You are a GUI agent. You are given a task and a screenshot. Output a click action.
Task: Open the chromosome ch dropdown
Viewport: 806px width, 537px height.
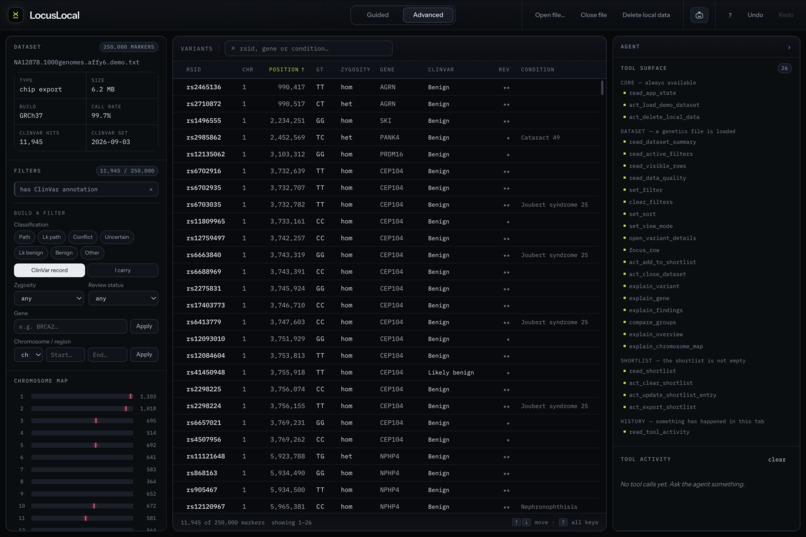(28, 355)
